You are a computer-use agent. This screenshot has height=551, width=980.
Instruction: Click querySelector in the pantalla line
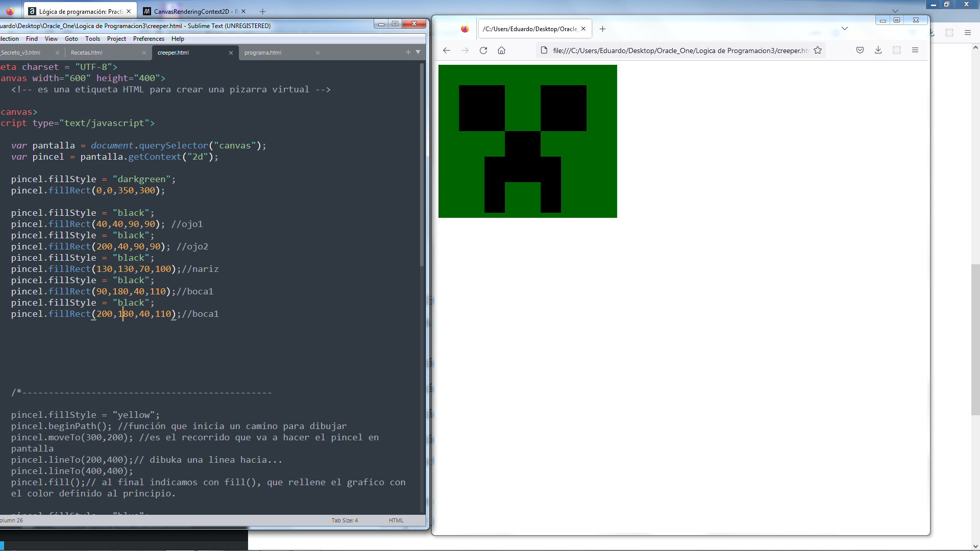[x=174, y=145]
